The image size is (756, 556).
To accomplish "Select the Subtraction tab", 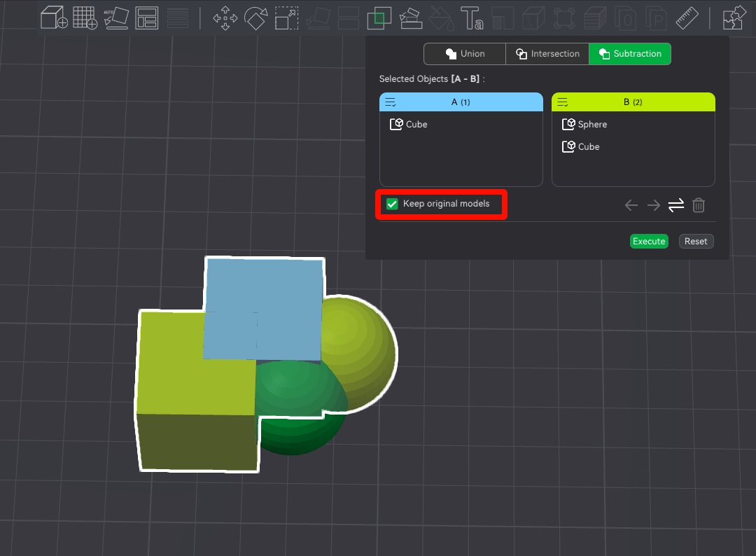I will pos(630,54).
